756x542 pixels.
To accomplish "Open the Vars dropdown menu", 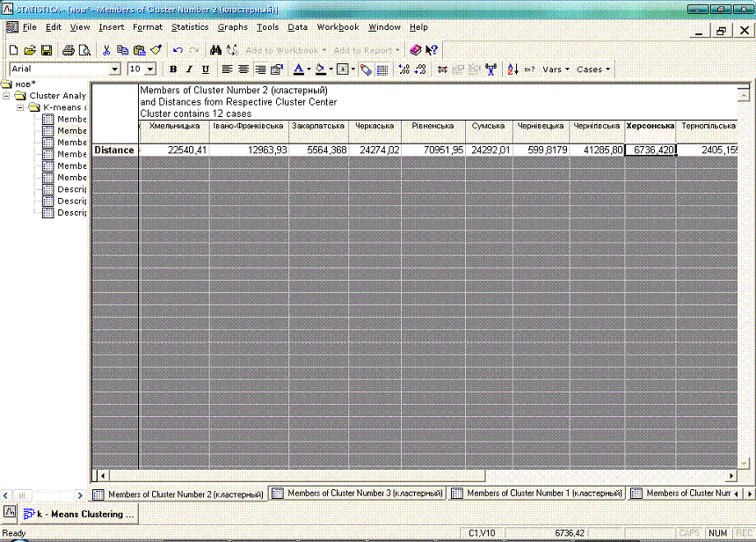I will click(556, 70).
